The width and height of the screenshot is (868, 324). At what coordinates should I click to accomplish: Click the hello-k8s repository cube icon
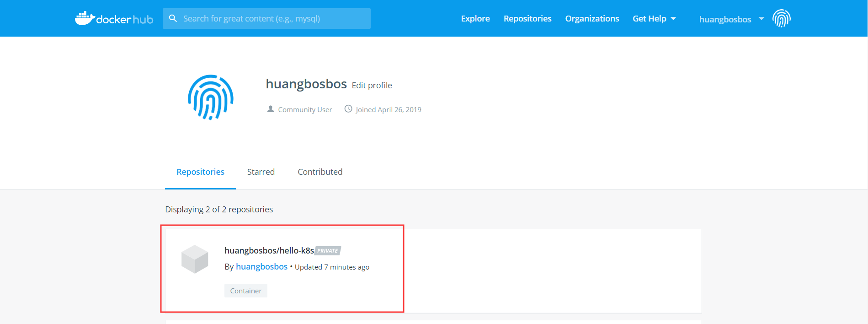195,259
